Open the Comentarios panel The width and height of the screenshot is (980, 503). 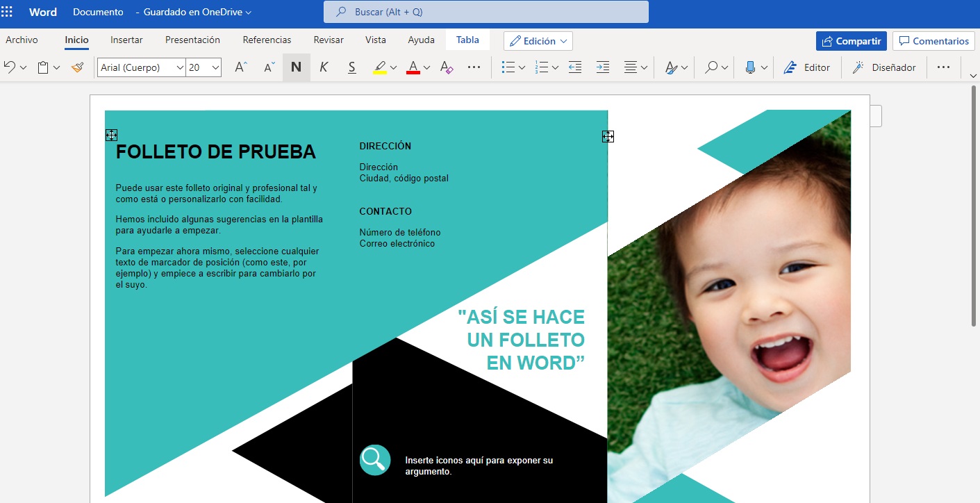tap(933, 41)
